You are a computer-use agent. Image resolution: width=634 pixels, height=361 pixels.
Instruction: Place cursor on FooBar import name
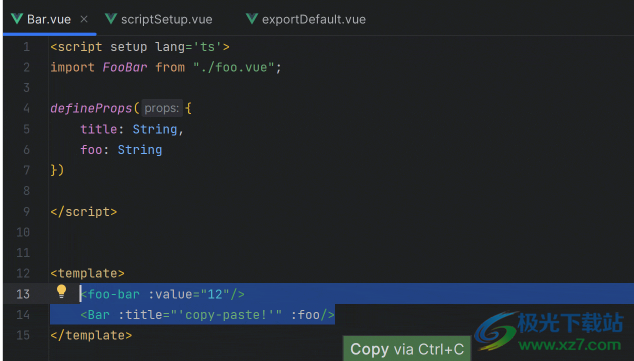click(x=125, y=67)
